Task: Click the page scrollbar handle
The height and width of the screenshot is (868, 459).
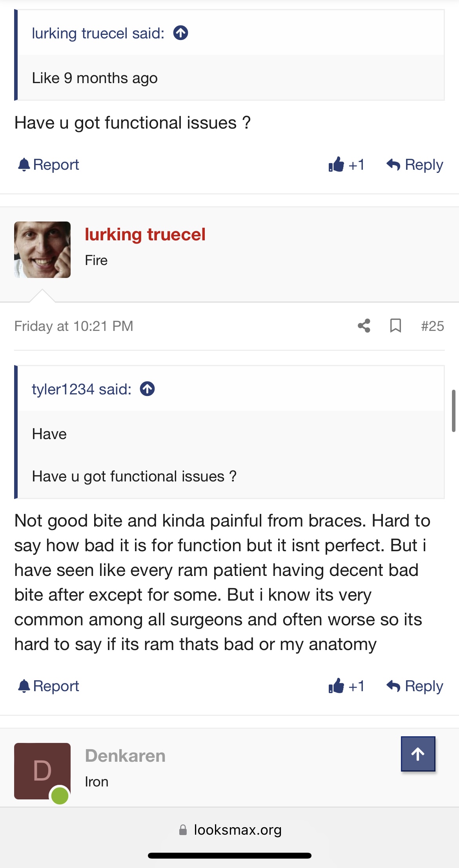Action: coord(454,410)
